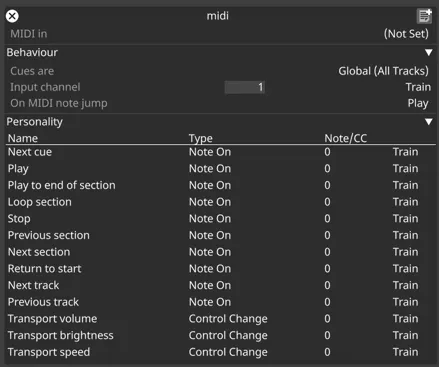
Task: Select the Play to end of section name
Action: pyautogui.click(x=62, y=186)
